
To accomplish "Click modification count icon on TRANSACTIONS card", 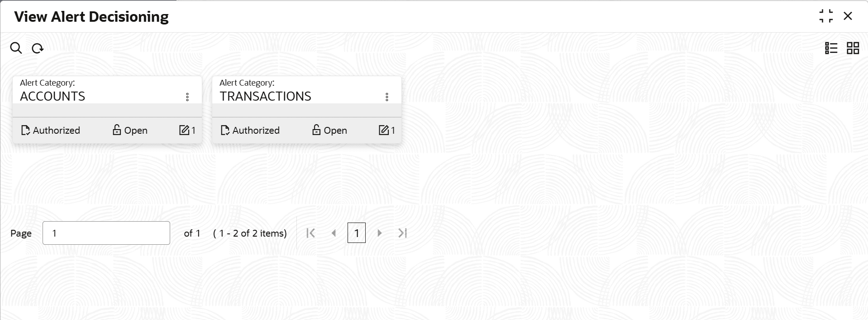I will pyautogui.click(x=383, y=131).
